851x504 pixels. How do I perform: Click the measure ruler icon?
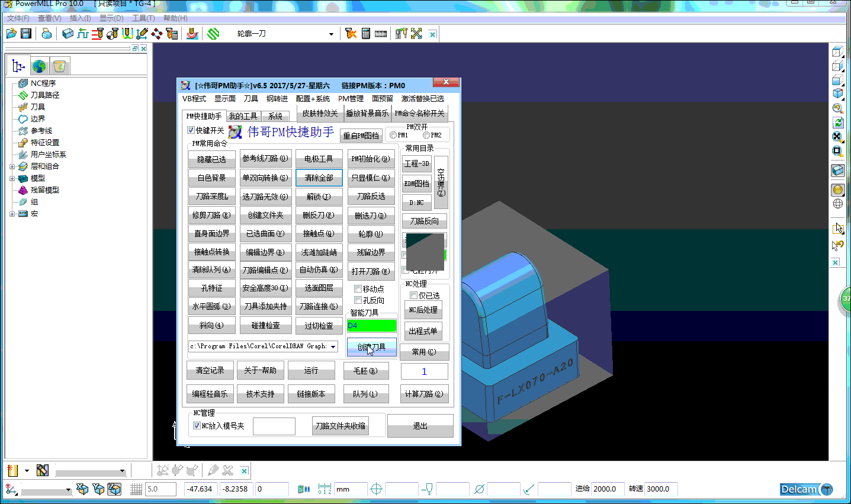(x=381, y=34)
